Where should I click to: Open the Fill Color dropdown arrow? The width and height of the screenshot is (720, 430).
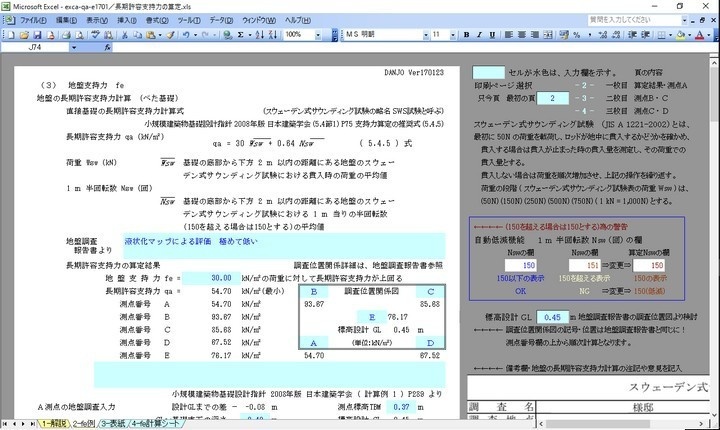coord(690,35)
